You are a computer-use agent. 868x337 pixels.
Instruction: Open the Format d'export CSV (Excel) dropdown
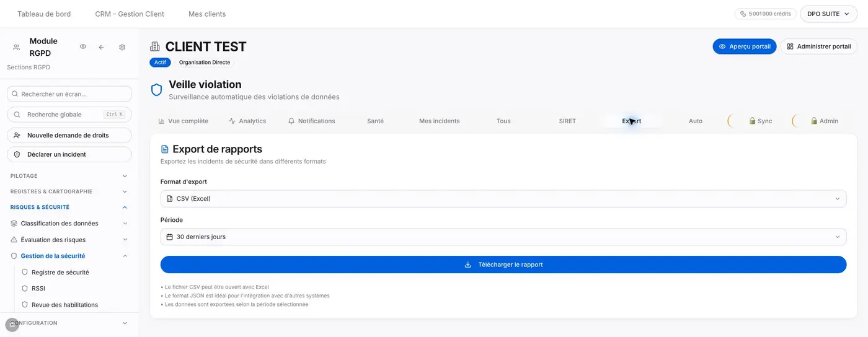[x=503, y=199]
